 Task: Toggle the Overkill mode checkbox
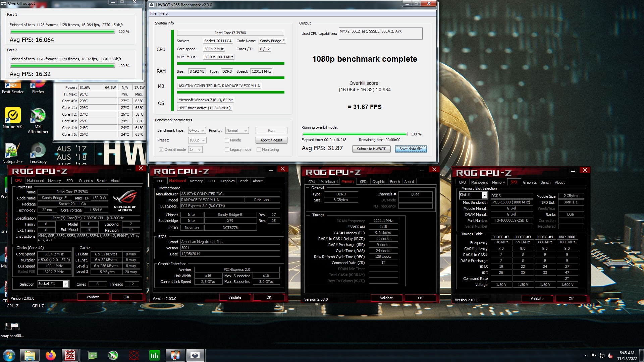click(161, 149)
